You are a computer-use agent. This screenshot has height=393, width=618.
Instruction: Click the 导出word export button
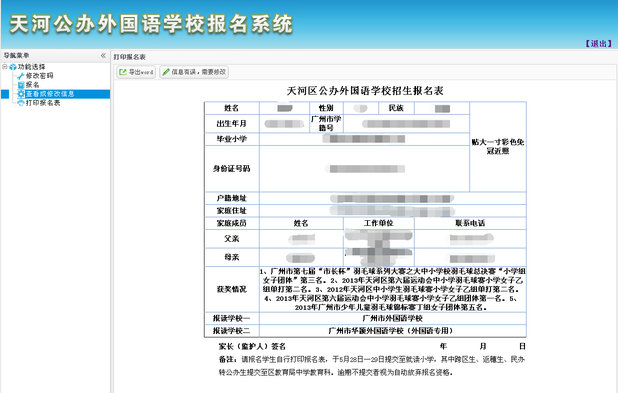[136, 72]
